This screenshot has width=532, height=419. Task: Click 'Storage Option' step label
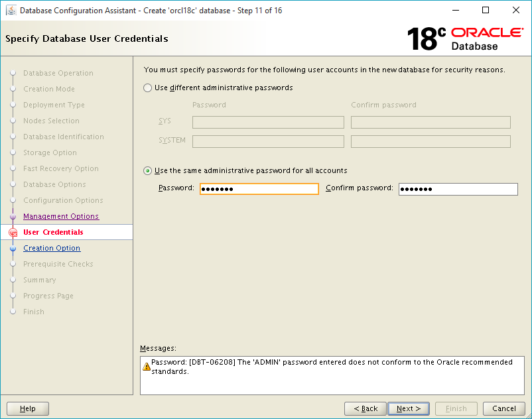(x=50, y=153)
